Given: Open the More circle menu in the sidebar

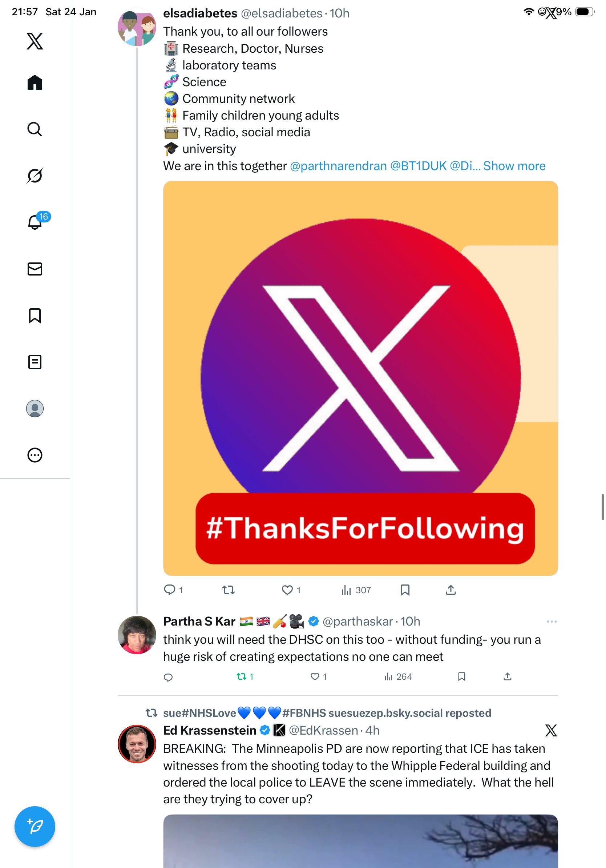Looking at the screenshot, I should click(x=35, y=455).
